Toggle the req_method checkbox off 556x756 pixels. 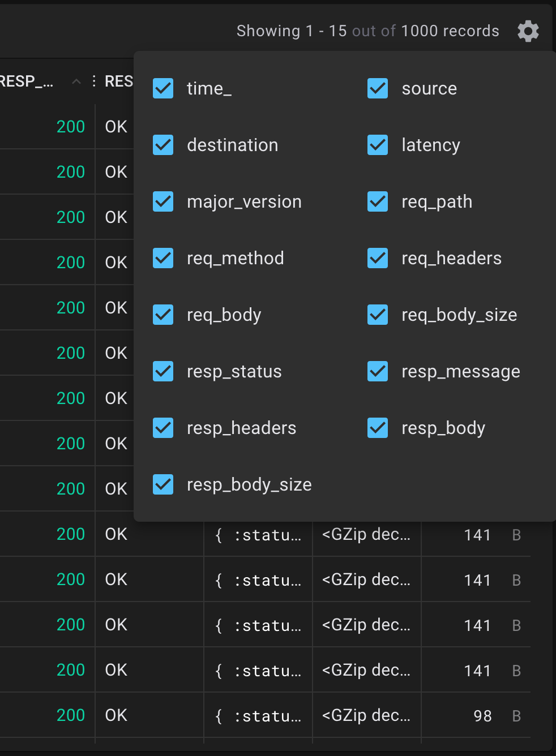162,258
